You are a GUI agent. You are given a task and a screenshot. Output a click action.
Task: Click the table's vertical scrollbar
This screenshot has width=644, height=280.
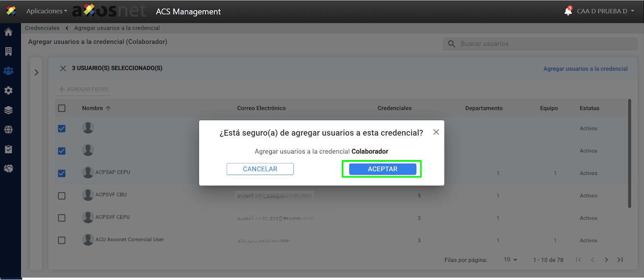click(x=629, y=153)
